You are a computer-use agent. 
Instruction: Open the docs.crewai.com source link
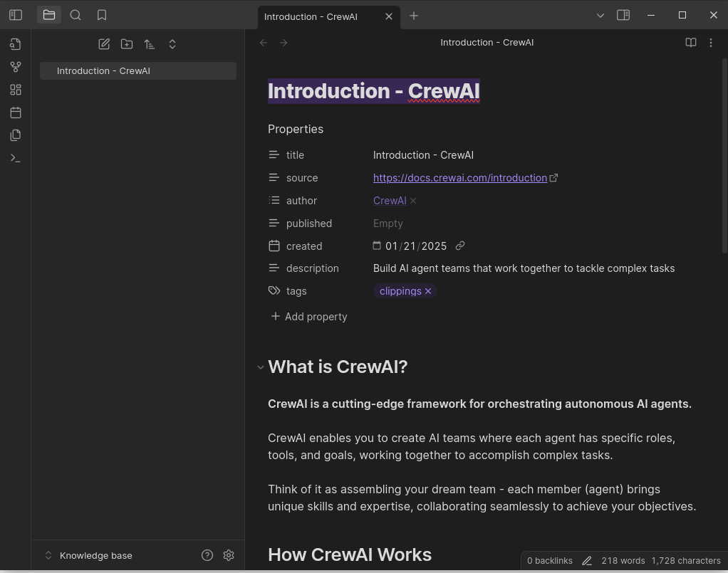coord(459,178)
